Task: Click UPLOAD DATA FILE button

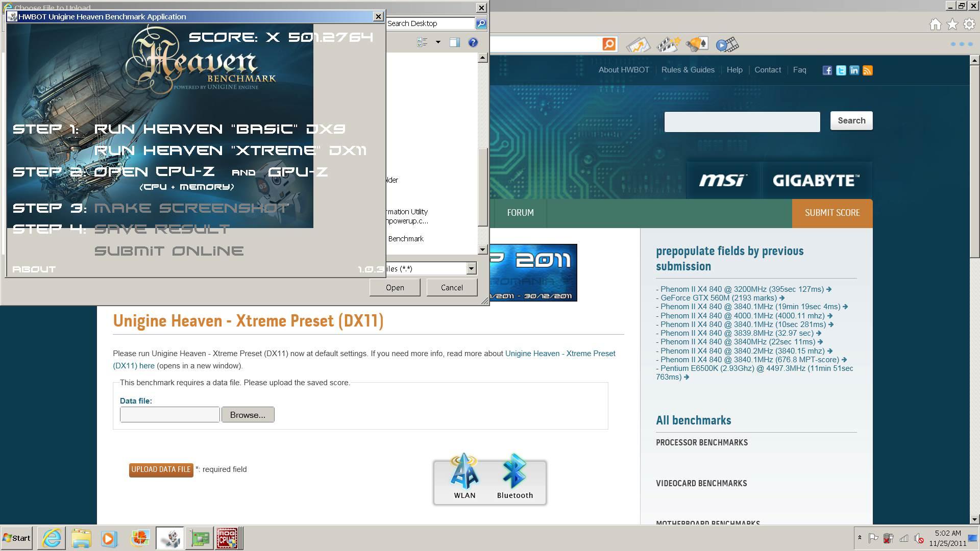Action: point(161,469)
